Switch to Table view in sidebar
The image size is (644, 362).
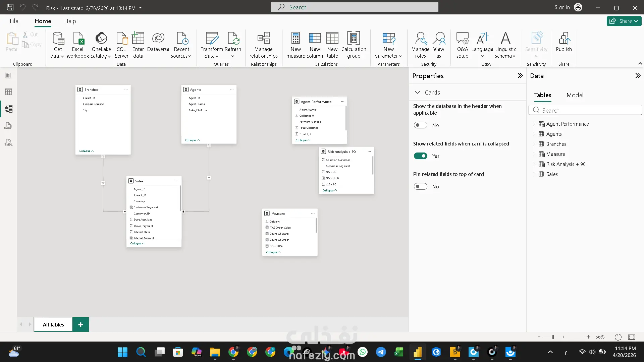coord(8,92)
